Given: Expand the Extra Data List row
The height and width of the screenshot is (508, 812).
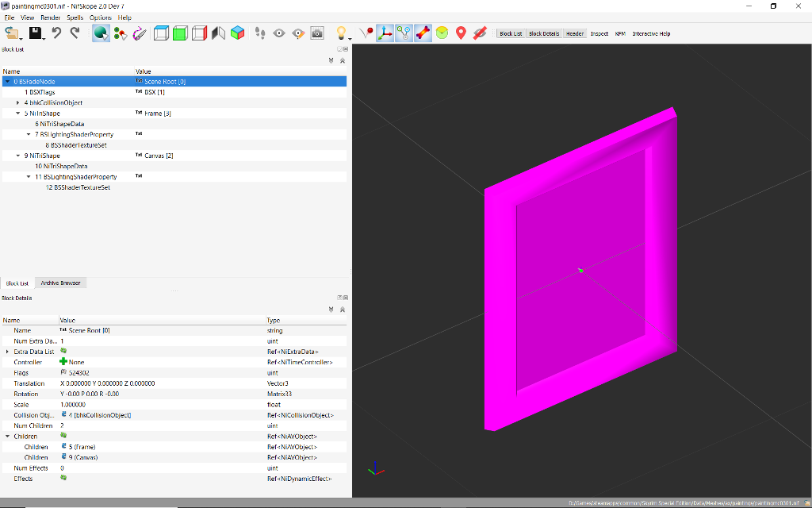Looking at the screenshot, I should [7, 352].
